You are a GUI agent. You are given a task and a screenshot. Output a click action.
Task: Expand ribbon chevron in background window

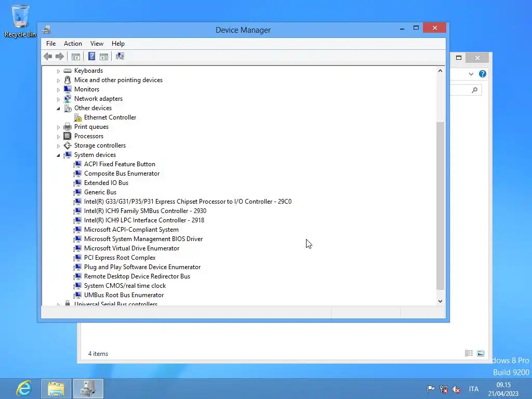[x=471, y=74]
